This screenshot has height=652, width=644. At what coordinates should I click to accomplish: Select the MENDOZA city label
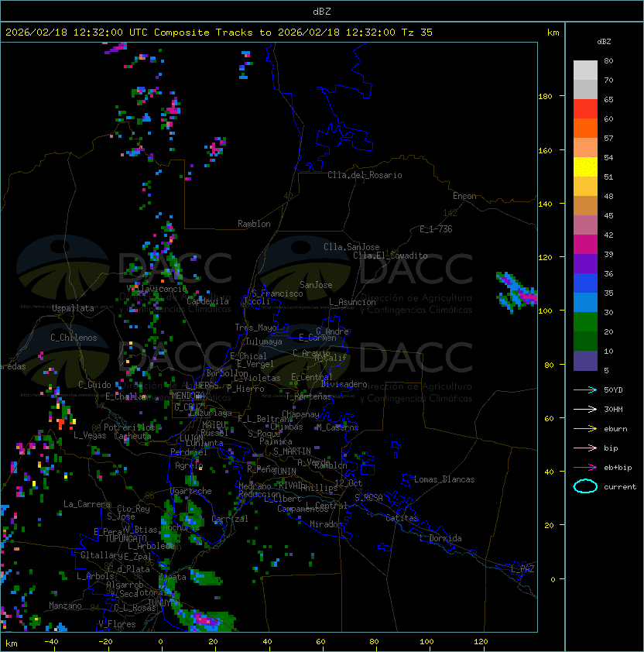188,396
